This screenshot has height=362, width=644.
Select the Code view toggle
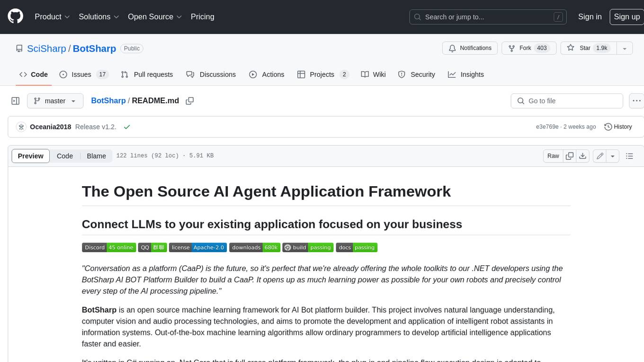coord(65,156)
